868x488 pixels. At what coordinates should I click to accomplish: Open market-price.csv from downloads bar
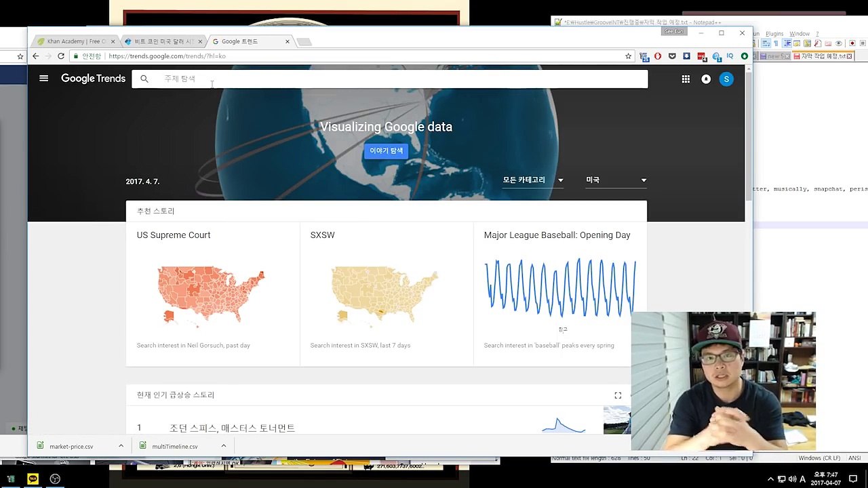(71, 447)
